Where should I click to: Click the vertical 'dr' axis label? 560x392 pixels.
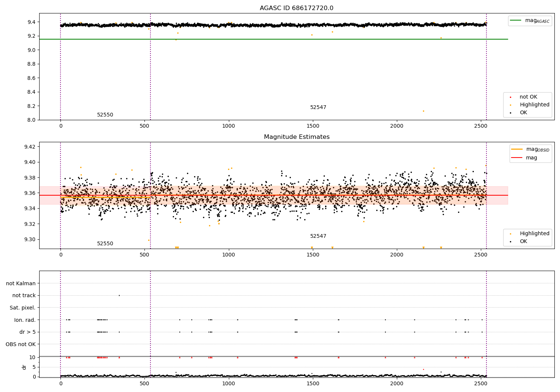pos(24,367)
